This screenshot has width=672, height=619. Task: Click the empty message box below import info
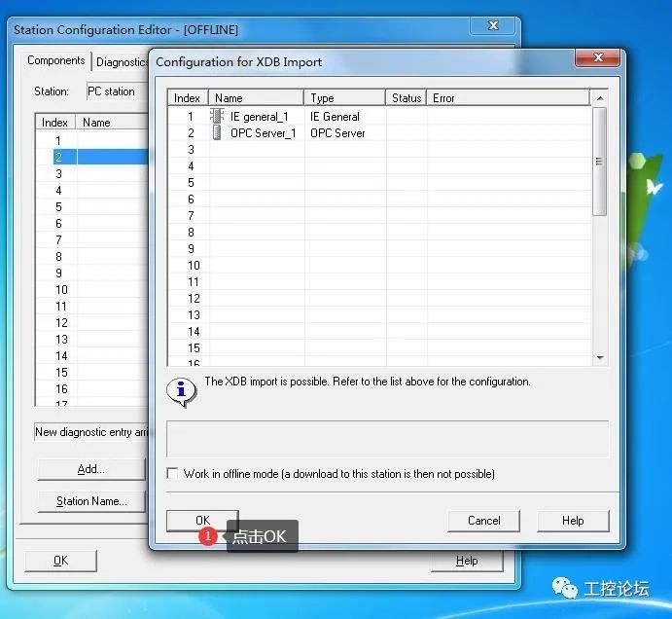click(387, 439)
